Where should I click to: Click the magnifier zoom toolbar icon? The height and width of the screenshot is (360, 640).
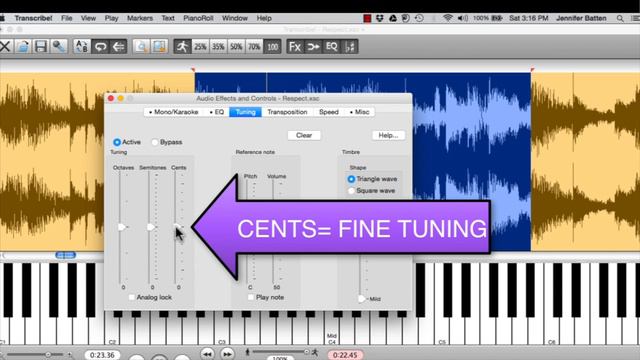141,47
